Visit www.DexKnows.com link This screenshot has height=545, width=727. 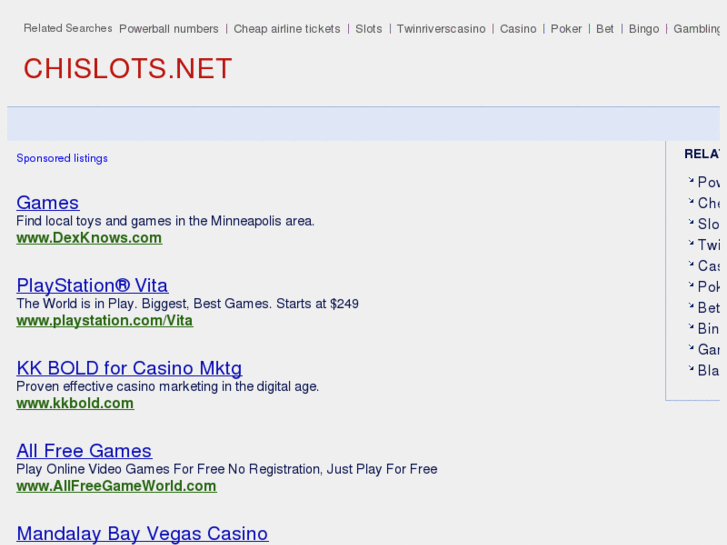(89, 238)
